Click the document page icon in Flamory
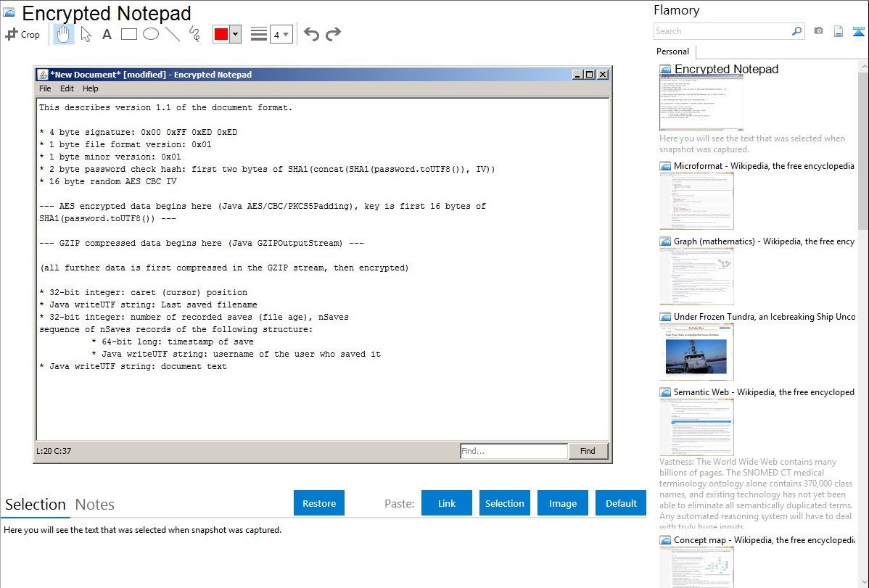 pyautogui.click(x=839, y=31)
